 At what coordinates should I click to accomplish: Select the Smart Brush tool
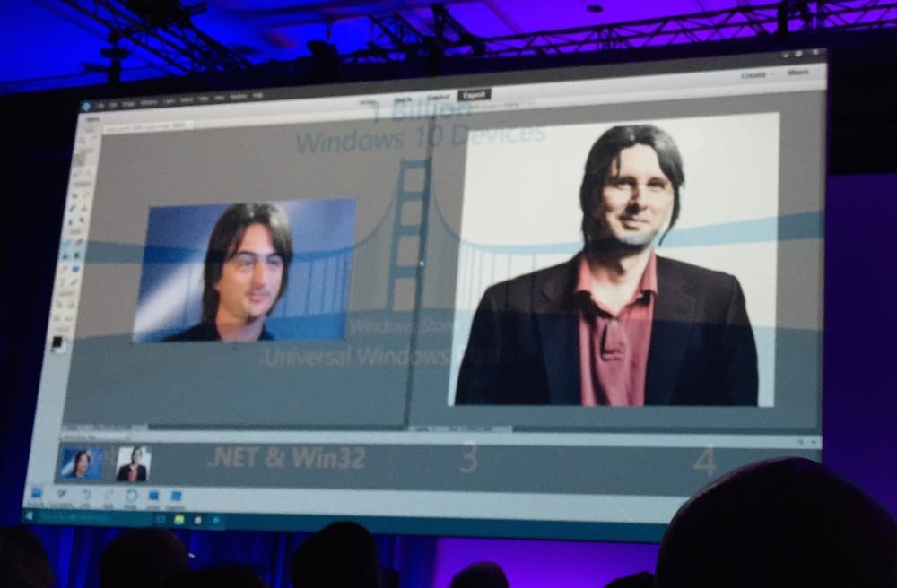point(74,208)
